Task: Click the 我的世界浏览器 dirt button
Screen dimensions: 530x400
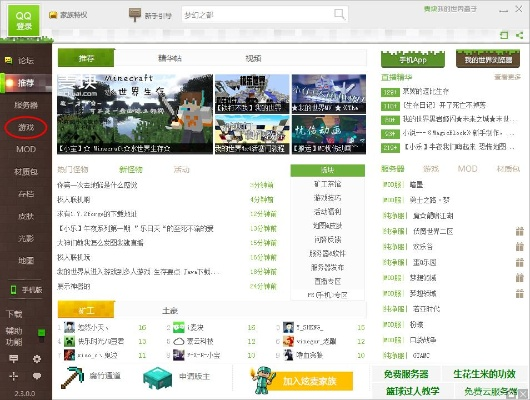Action: [488, 59]
